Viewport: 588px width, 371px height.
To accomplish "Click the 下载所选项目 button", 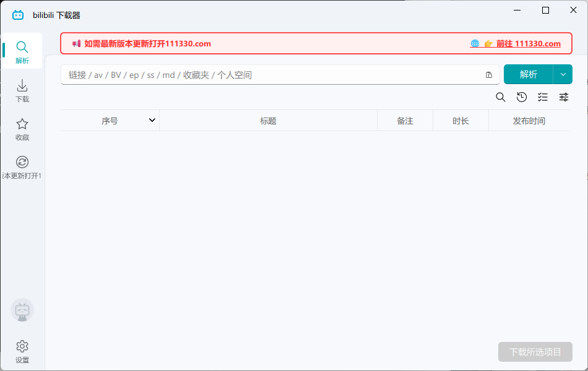I will coord(535,352).
